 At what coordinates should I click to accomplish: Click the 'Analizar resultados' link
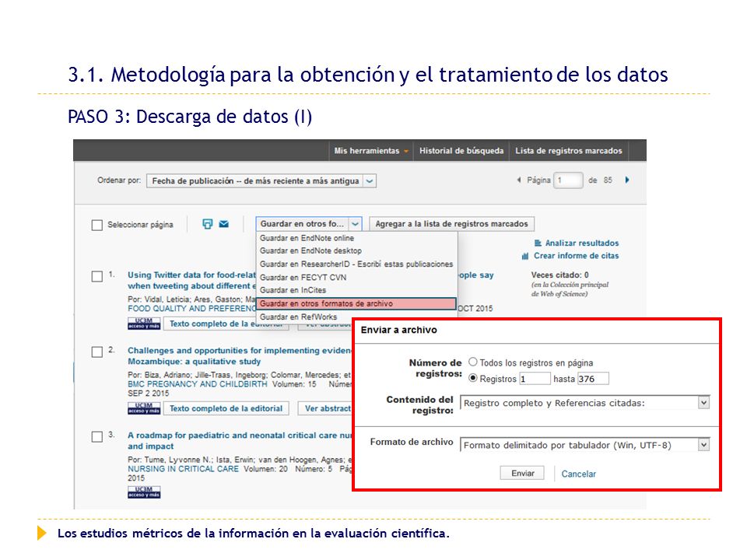point(582,243)
